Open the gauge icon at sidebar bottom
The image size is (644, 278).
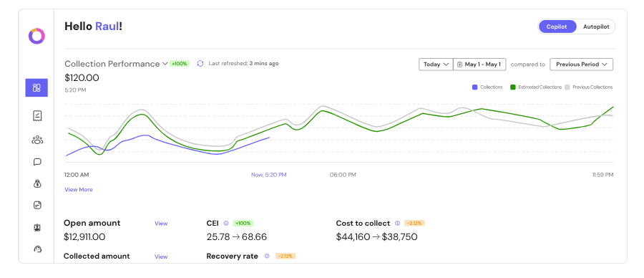coord(37,249)
